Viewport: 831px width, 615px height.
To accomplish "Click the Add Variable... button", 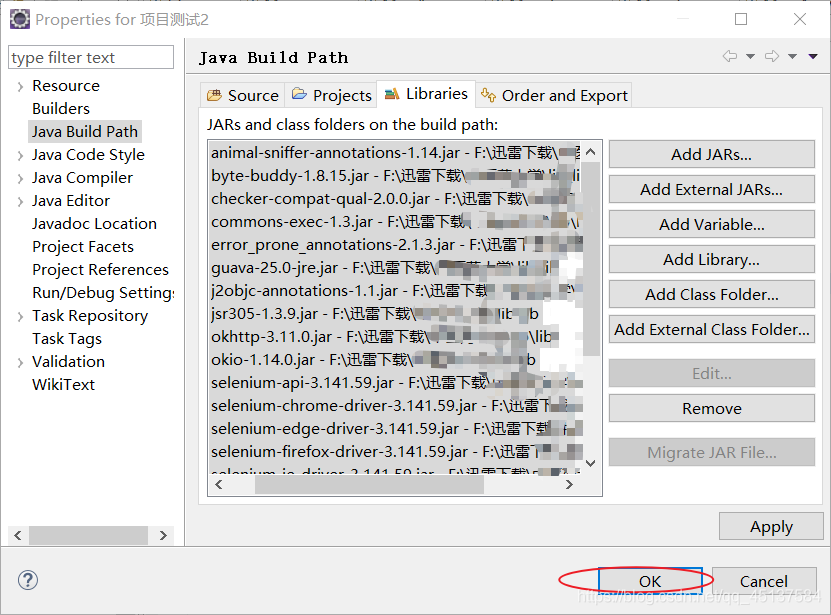I will click(x=712, y=224).
